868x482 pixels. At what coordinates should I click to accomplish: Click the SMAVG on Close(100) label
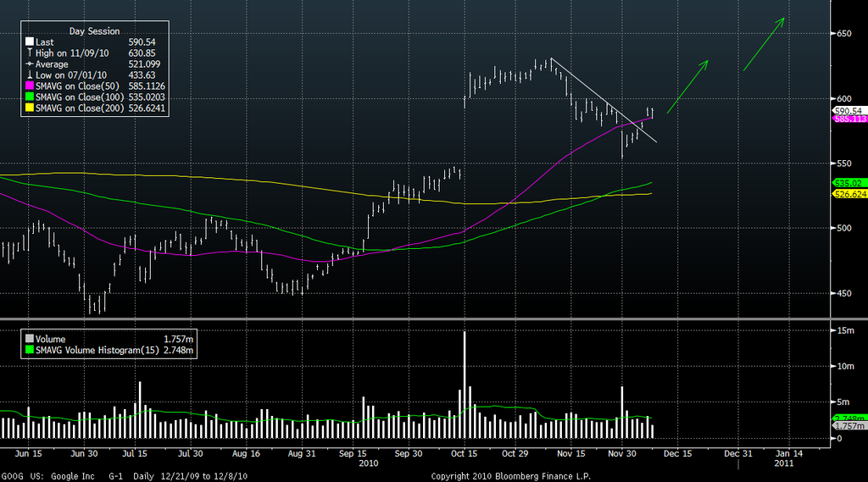pyautogui.click(x=80, y=97)
